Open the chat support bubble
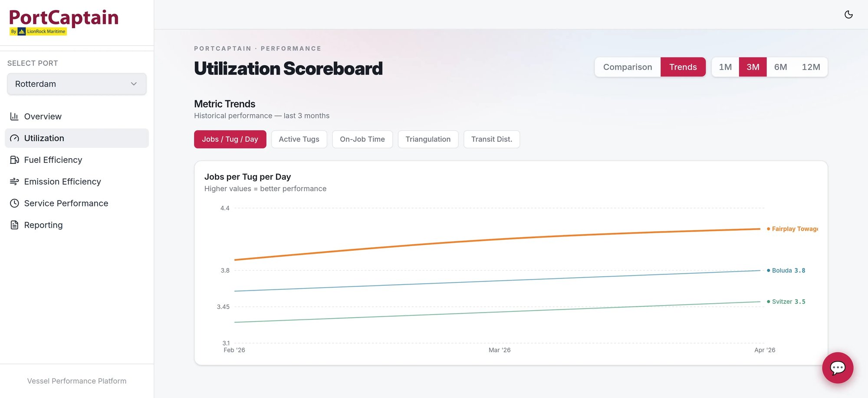868x398 pixels. pyautogui.click(x=838, y=368)
